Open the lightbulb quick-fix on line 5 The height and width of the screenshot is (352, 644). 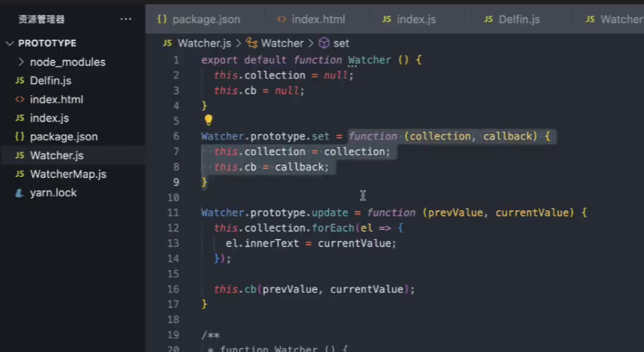tap(208, 120)
